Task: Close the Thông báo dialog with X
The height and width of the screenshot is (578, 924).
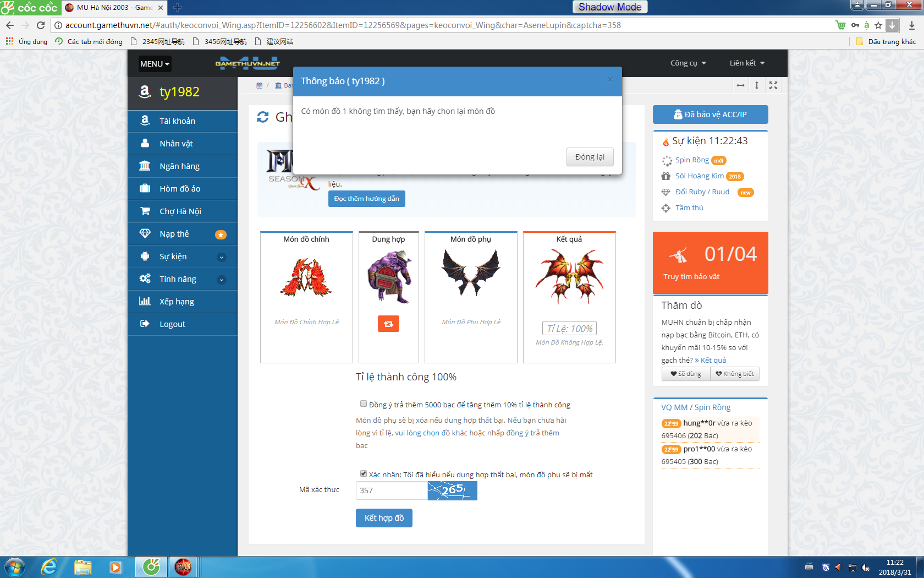Action: pos(610,80)
